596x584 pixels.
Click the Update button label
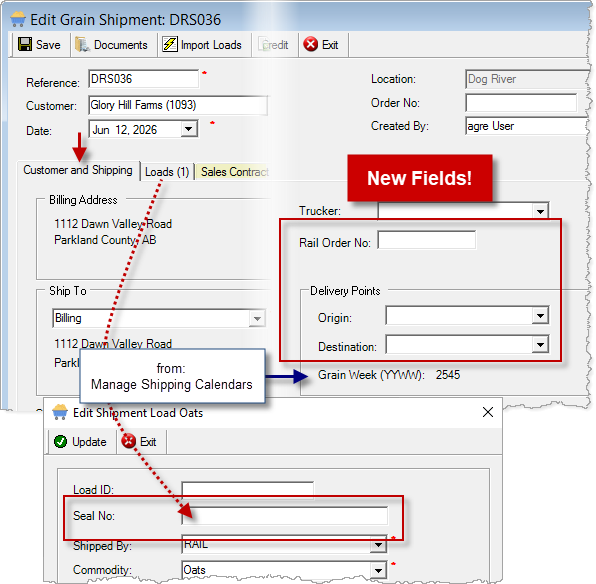click(x=89, y=442)
